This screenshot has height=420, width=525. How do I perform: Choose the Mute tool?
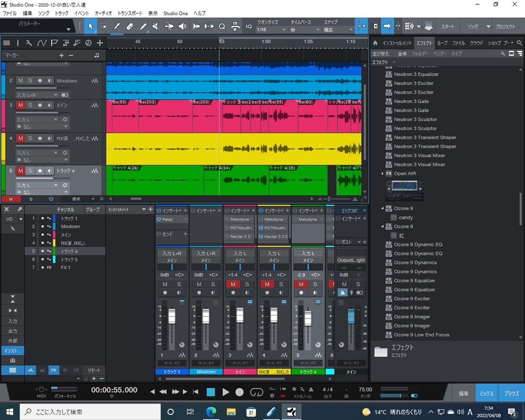[156, 26]
